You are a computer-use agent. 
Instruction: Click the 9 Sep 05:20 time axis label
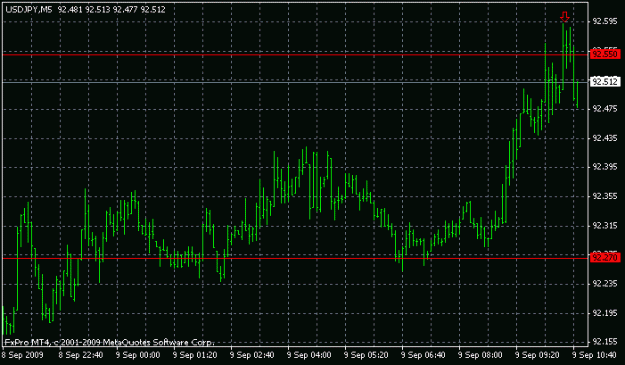pos(366,355)
